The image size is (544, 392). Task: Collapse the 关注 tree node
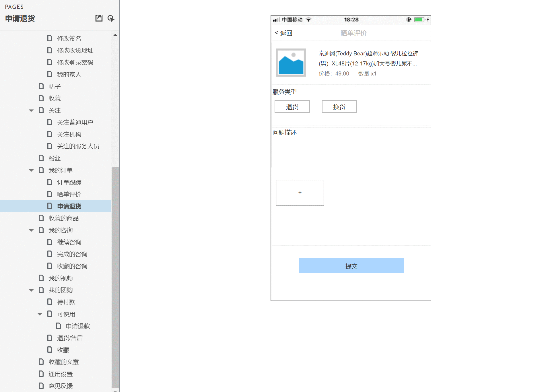click(x=31, y=110)
